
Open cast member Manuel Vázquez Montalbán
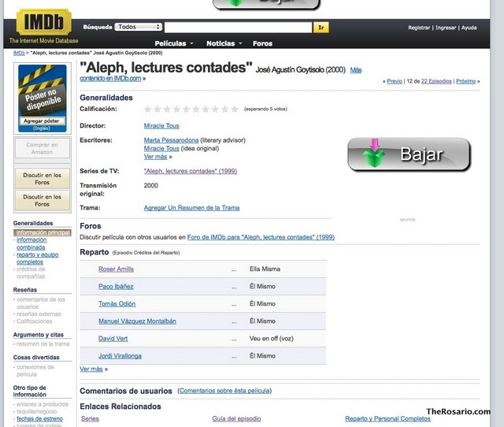137,321
